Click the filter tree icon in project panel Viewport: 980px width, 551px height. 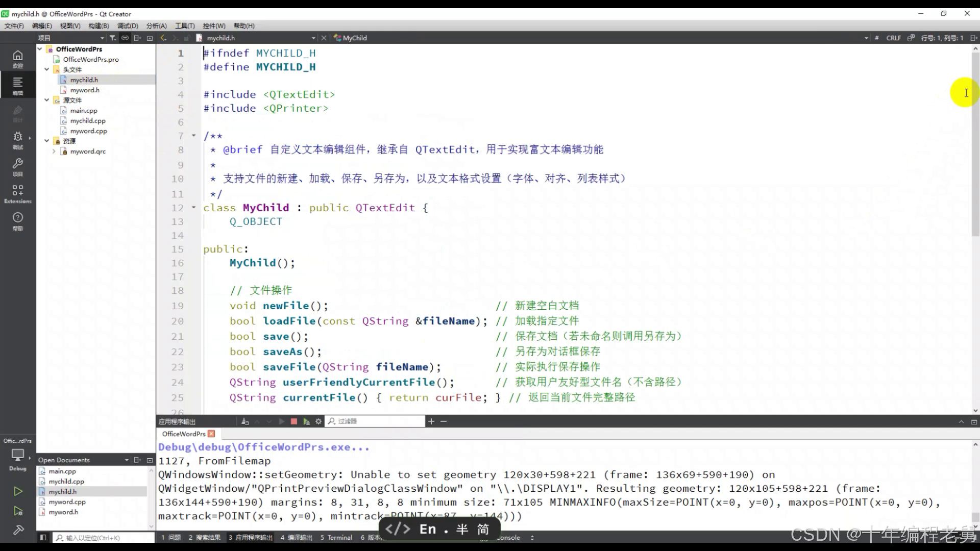[113, 38]
